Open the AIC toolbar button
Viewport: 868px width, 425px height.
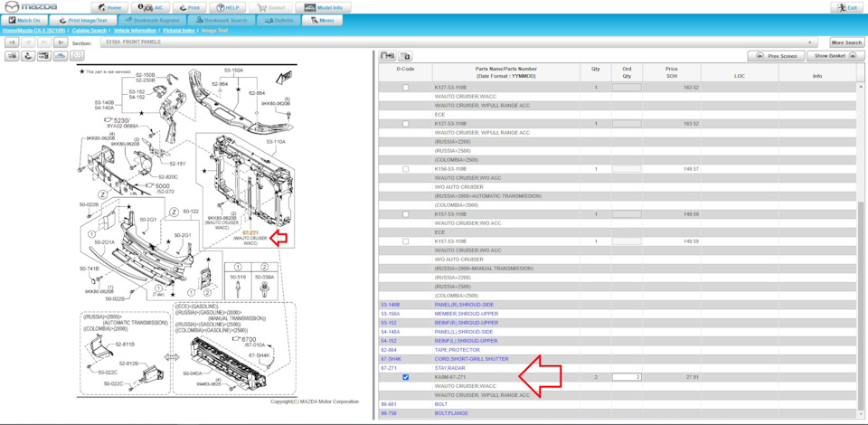tap(150, 8)
